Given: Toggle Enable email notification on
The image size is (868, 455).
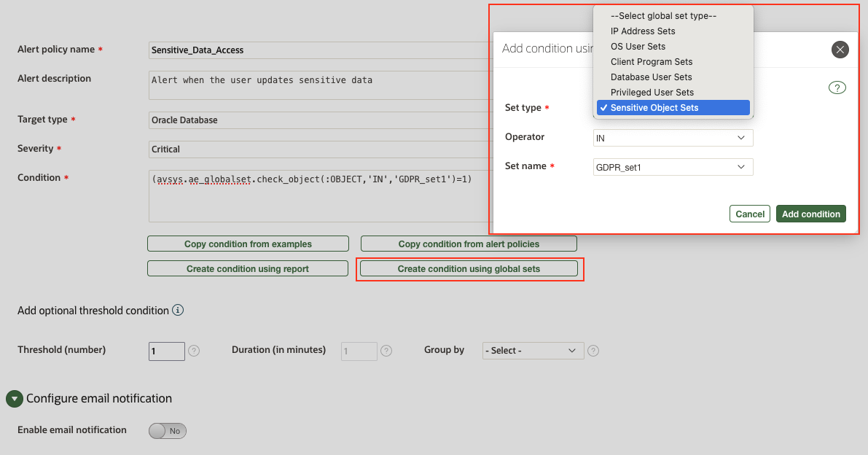Looking at the screenshot, I should pyautogui.click(x=167, y=431).
